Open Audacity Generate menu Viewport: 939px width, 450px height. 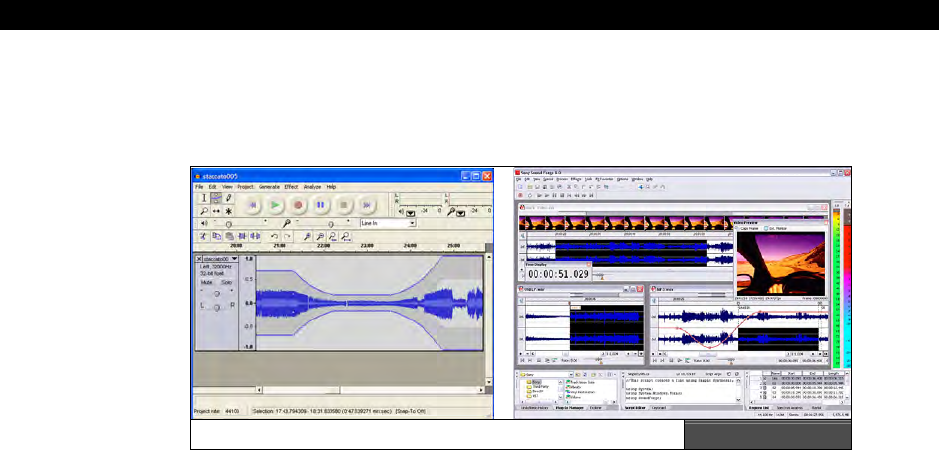coord(269,187)
